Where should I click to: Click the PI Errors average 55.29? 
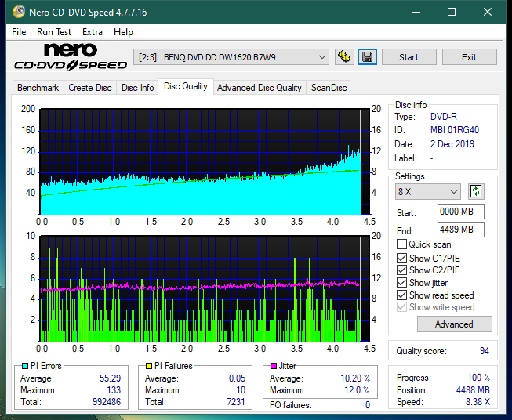pyautogui.click(x=110, y=378)
